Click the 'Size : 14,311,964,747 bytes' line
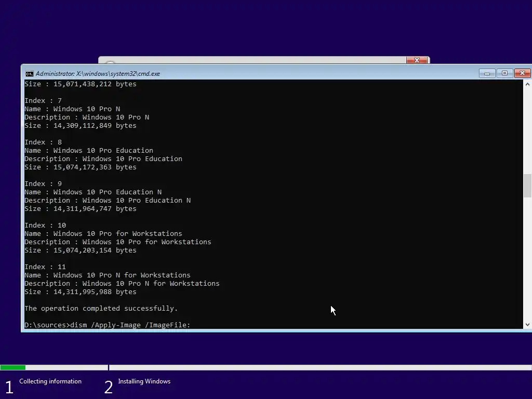This screenshot has width=532, height=399. tap(81, 209)
